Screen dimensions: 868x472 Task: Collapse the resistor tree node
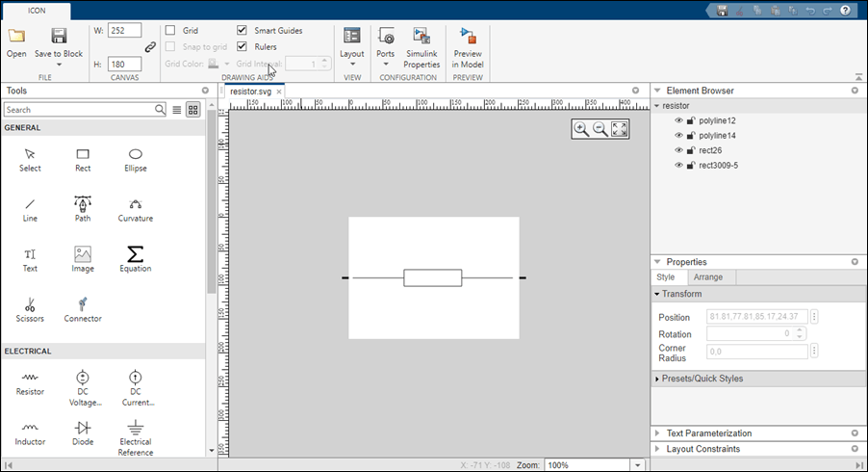pos(657,105)
